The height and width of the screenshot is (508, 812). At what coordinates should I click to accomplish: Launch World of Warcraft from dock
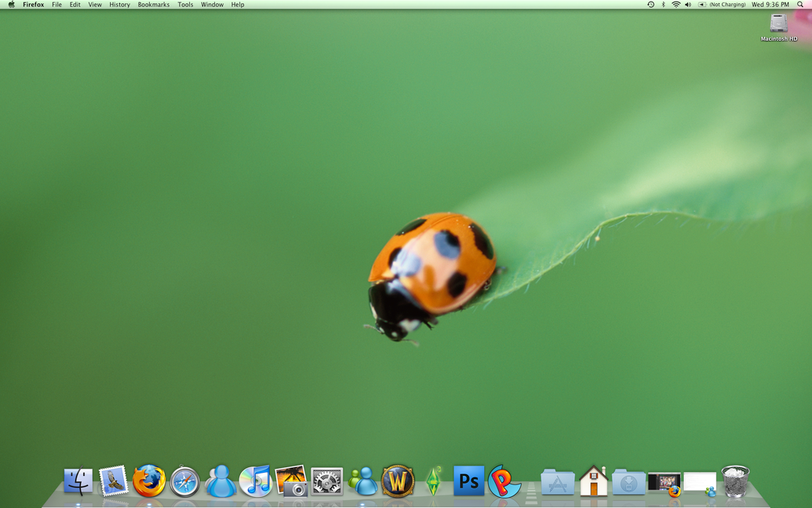coord(398,481)
